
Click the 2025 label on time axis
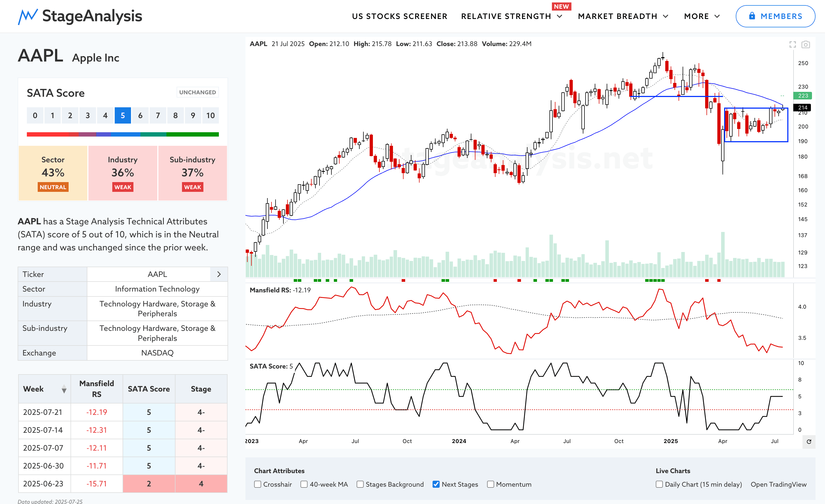pos(671,441)
